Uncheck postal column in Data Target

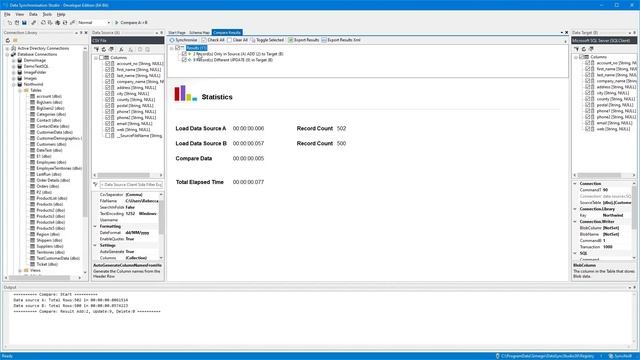point(588,105)
